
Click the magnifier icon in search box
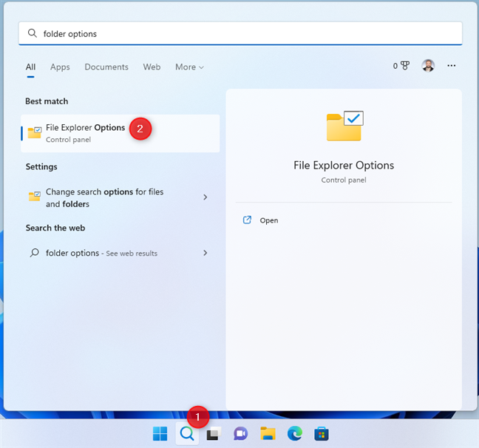32,33
